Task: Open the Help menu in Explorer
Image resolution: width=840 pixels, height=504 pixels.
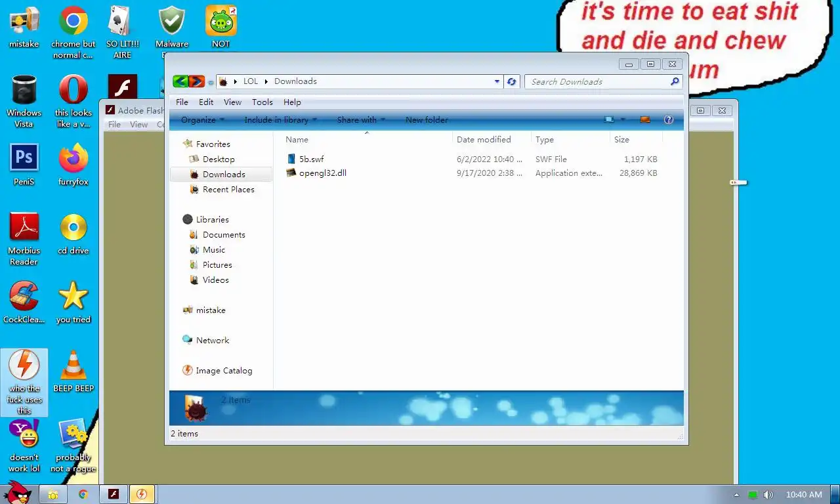Action: point(292,102)
